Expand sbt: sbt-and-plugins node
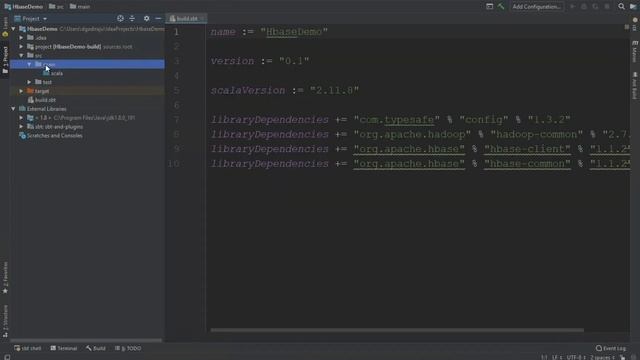The image size is (640, 360). pyautogui.click(x=22, y=127)
